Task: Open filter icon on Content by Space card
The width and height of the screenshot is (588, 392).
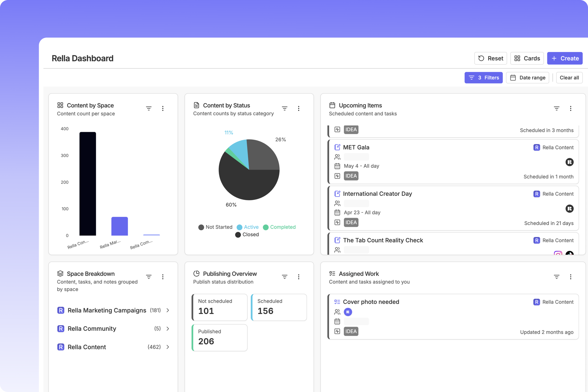Action: [x=149, y=108]
